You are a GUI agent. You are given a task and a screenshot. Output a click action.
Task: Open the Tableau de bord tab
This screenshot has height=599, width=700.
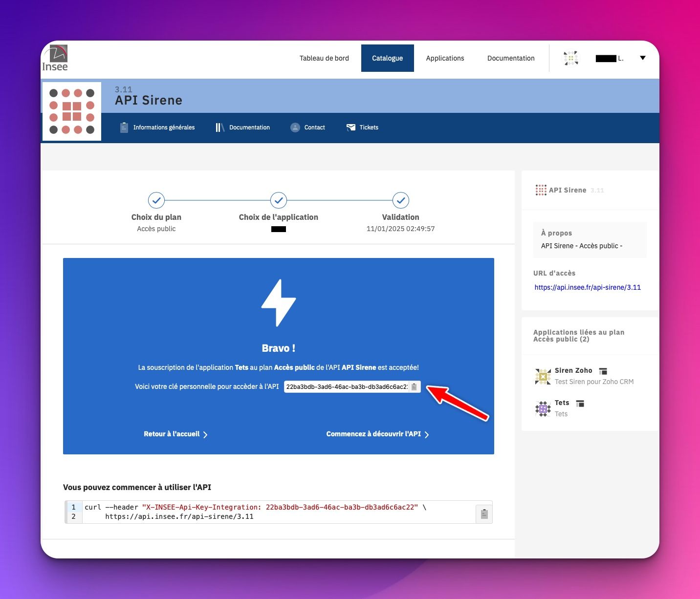point(324,58)
